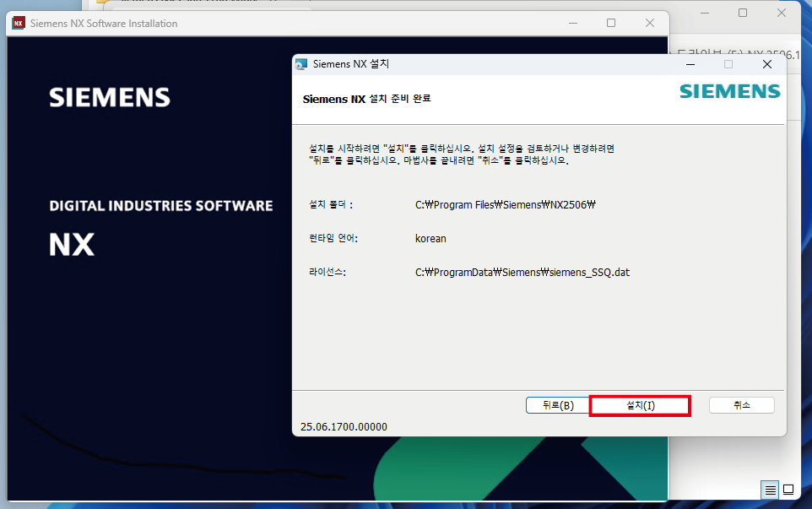
Task: Switch to details view icon in Explorer window
Action: (770, 490)
